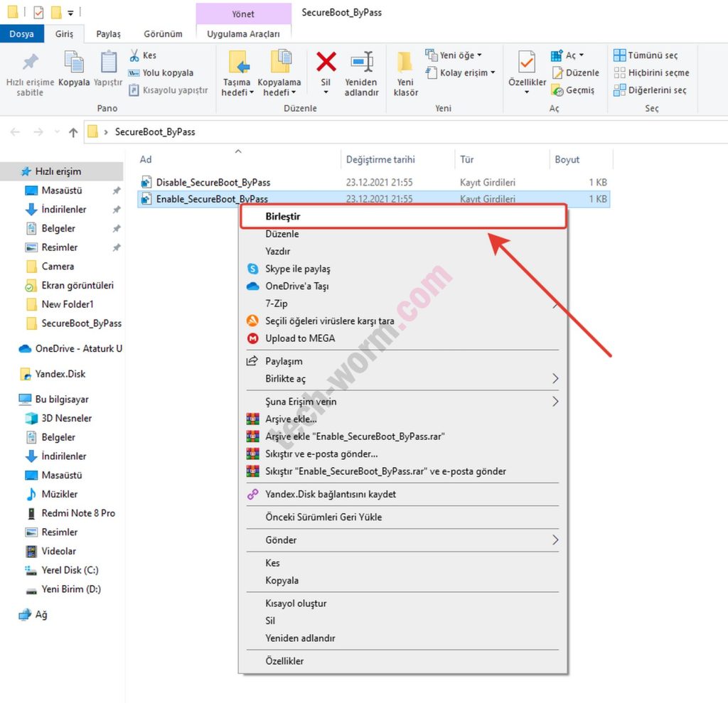728x703 pixels.
Task: Click the Özellikler properties icon
Action: pos(527,63)
